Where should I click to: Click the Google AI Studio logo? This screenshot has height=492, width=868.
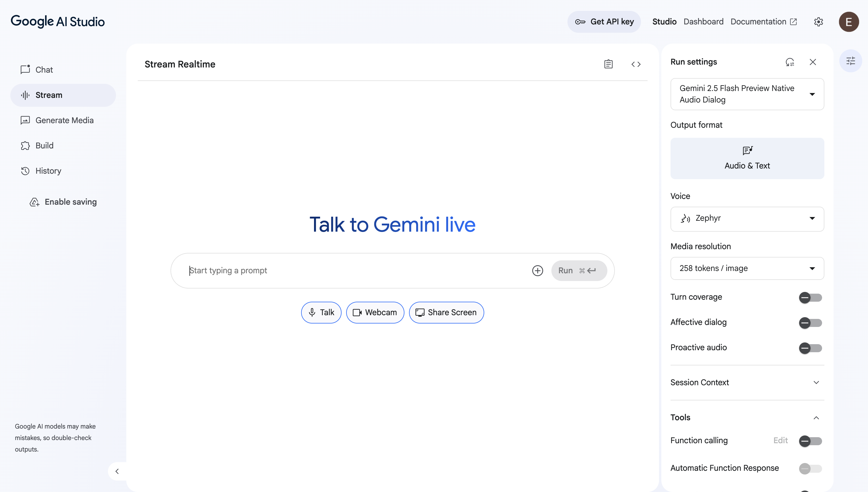pyautogui.click(x=58, y=22)
